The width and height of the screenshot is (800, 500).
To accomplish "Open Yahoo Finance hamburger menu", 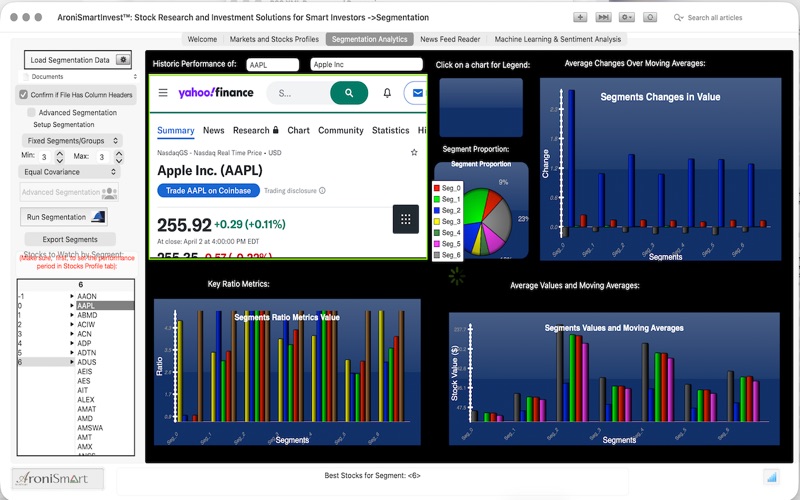I will click(163, 93).
